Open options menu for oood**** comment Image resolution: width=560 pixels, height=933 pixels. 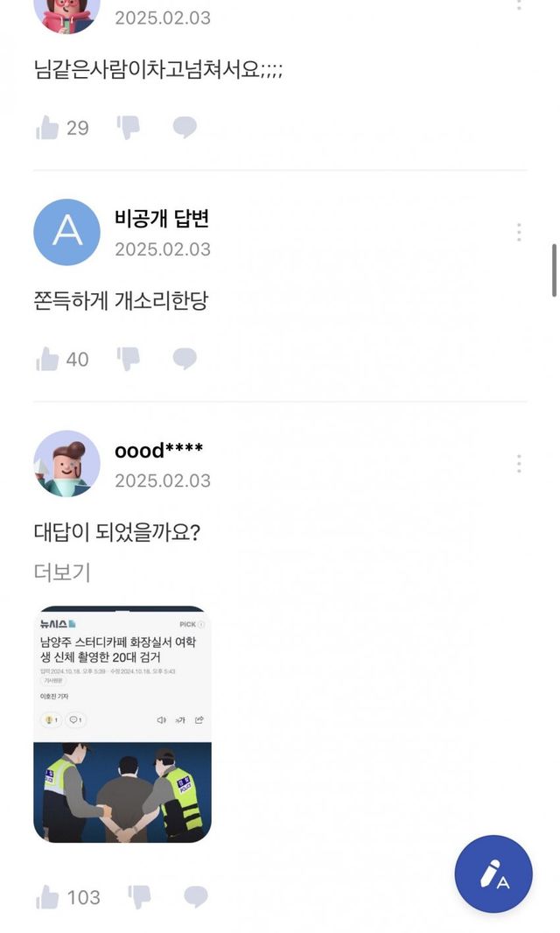[x=519, y=463]
